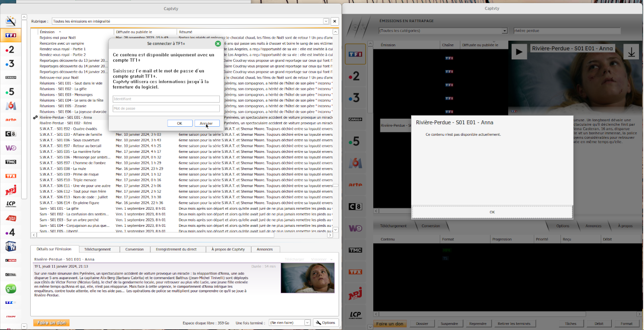
Task: Select the W9 channel icon
Action: [10, 148]
